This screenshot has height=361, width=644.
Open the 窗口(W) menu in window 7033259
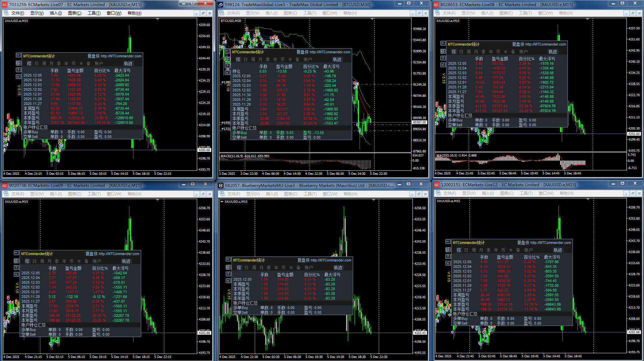(114, 13)
